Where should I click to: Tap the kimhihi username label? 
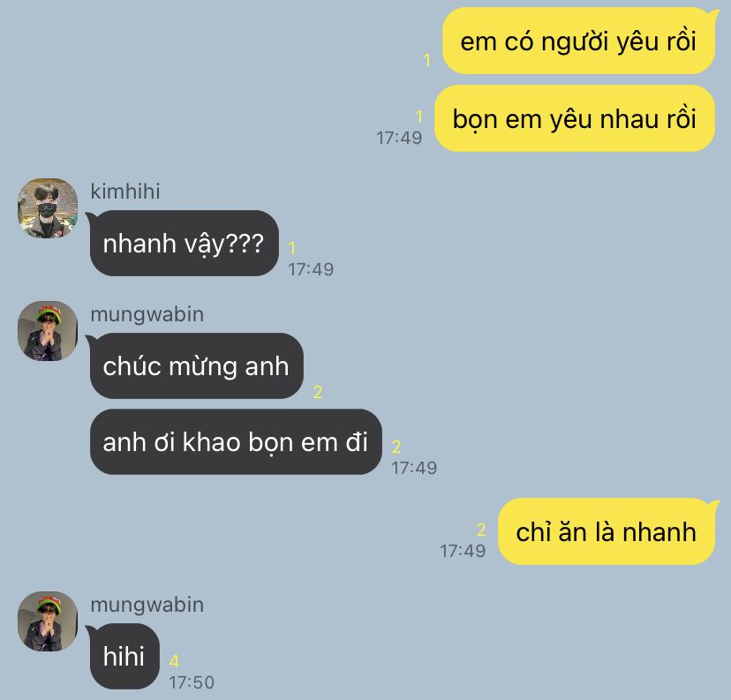point(125,192)
